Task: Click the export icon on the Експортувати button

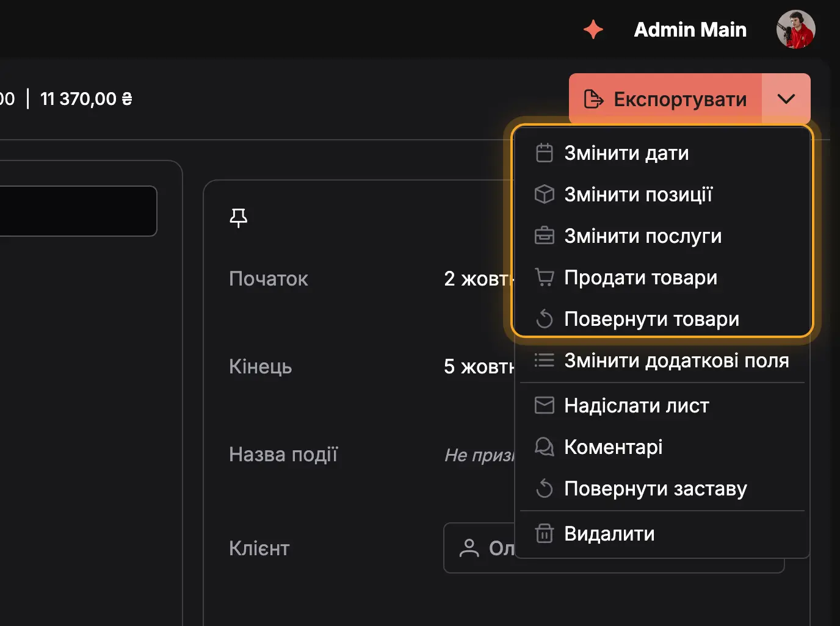Action: [x=593, y=99]
